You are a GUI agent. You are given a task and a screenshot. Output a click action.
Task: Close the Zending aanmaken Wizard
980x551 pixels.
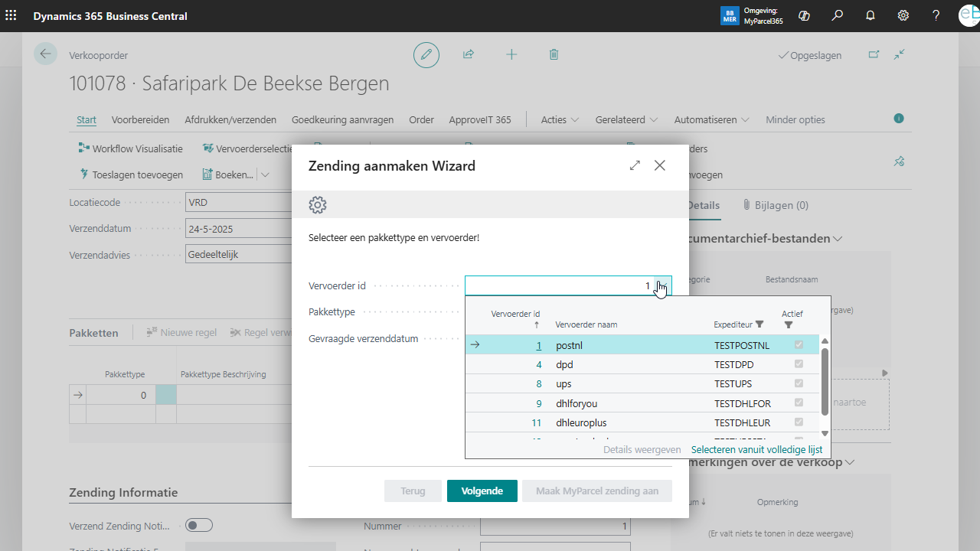click(x=660, y=165)
